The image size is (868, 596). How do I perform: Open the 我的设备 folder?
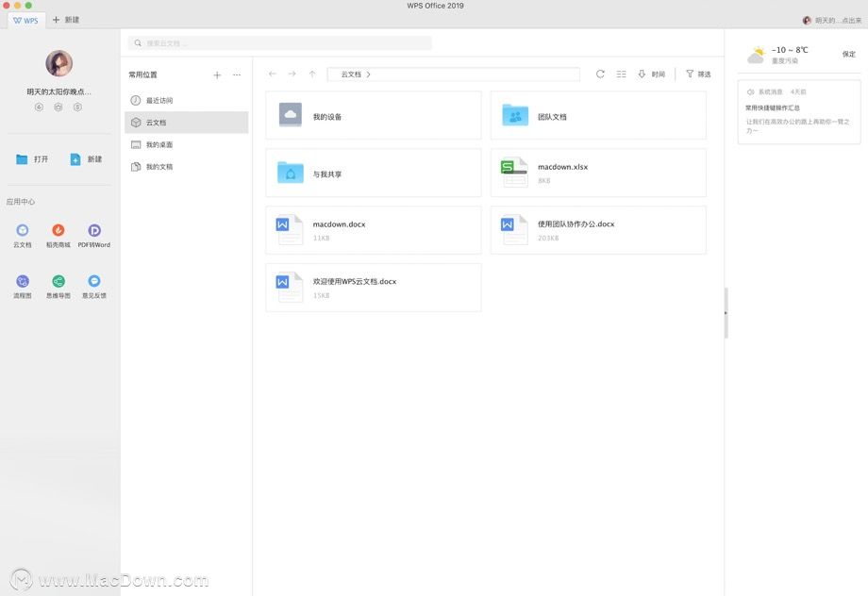tap(374, 115)
